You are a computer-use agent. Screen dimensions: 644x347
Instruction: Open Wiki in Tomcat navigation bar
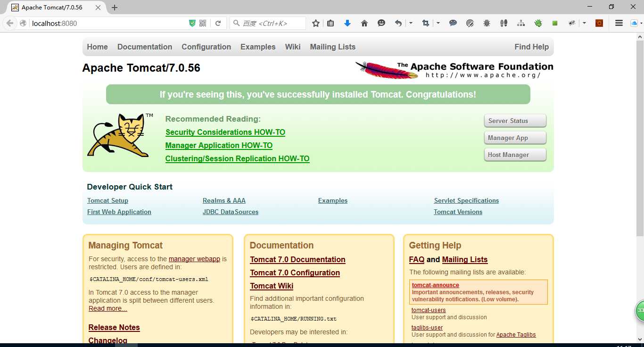pyautogui.click(x=293, y=47)
